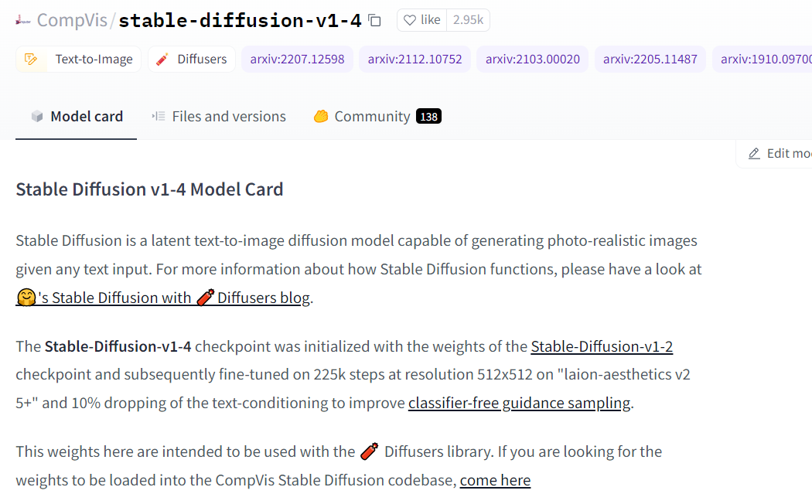Image resolution: width=812 pixels, height=504 pixels.
Task: Toggle the like heart for this model
Action: click(411, 20)
